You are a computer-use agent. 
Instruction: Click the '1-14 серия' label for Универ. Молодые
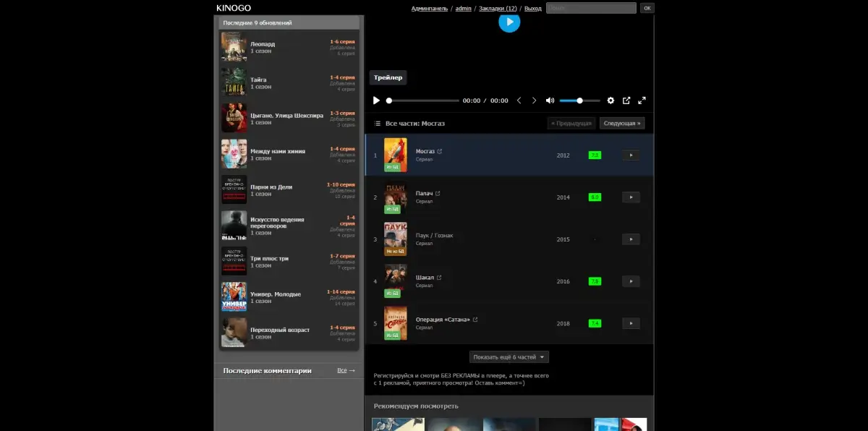(x=341, y=291)
